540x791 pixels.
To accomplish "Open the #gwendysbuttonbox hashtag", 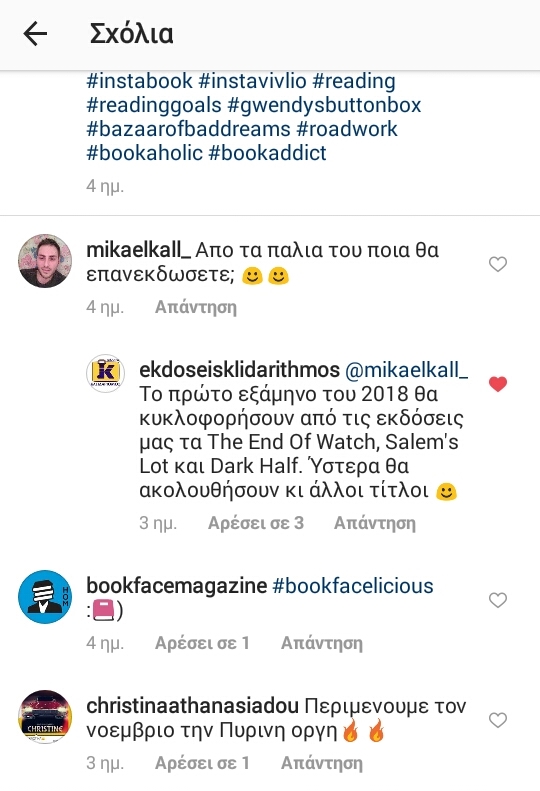I will [324, 105].
